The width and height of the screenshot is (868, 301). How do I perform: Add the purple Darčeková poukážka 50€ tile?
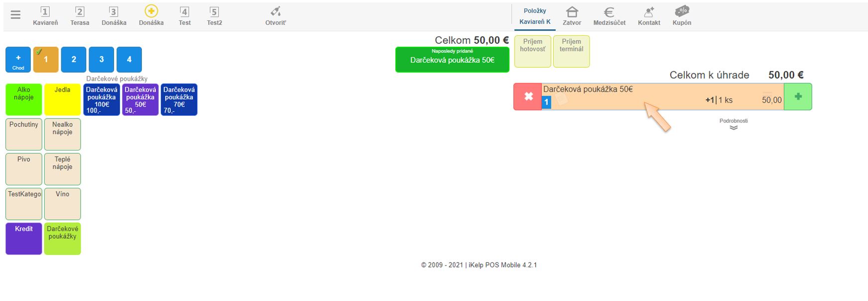[140, 100]
